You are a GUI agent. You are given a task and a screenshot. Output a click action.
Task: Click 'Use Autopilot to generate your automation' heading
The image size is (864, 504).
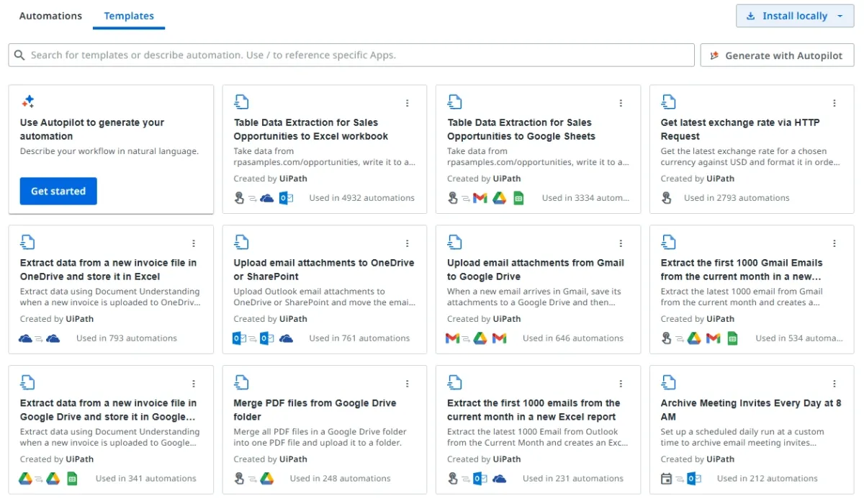[x=92, y=130]
